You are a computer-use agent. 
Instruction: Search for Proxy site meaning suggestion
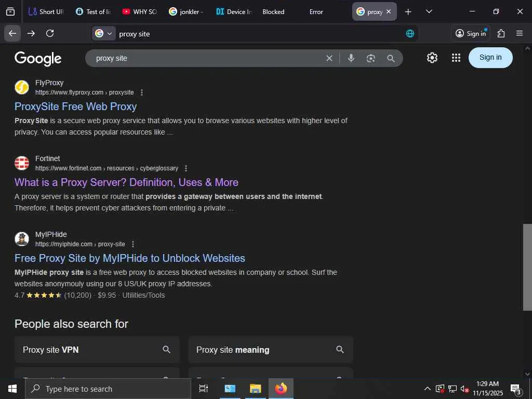pyautogui.click(x=271, y=350)
